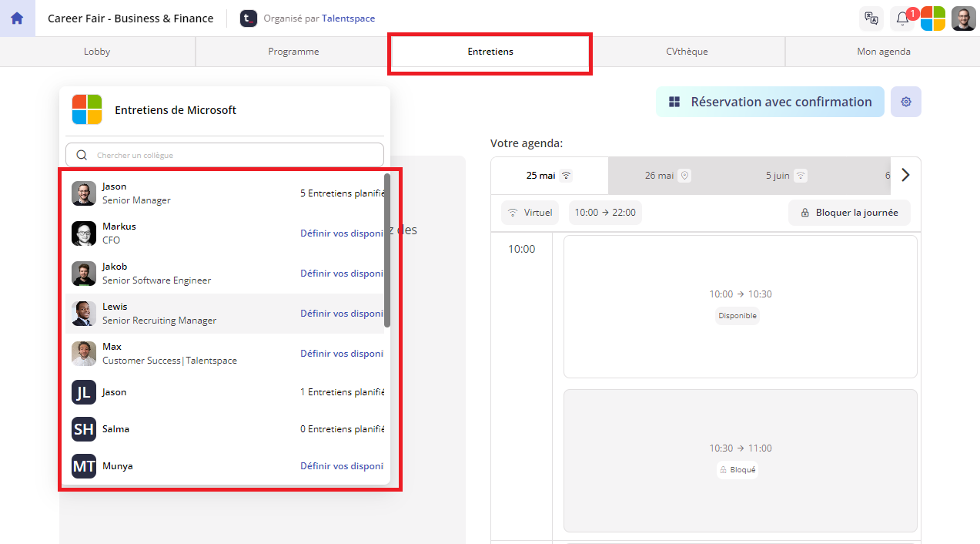
Task: Open the Mon agenda tab
Action: [883, 52]
